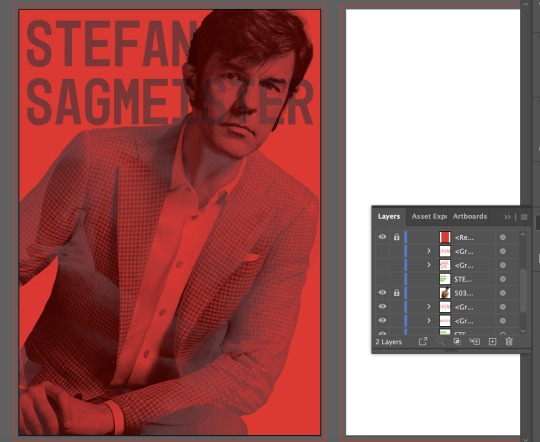Click the Collect for Export icon

point(423,341)
